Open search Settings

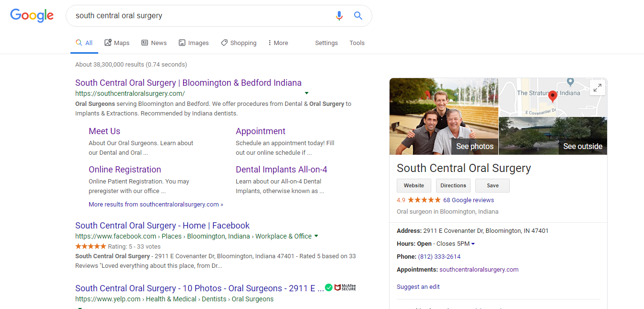tap(326, 43)
